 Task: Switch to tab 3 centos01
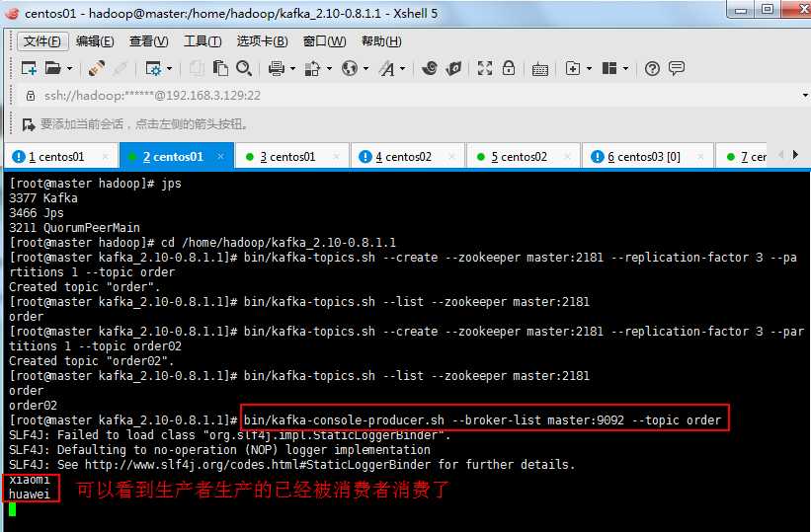[292, 156]
